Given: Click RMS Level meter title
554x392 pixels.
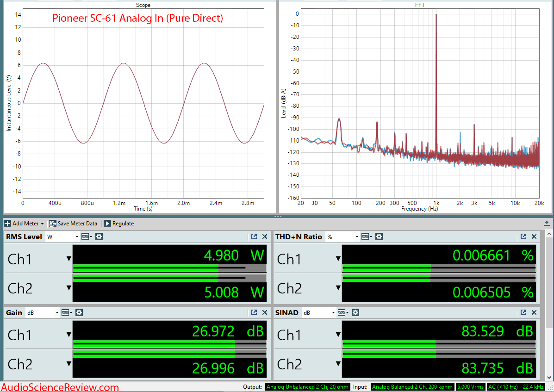Looking at the screenshot, I should [24, 236].
